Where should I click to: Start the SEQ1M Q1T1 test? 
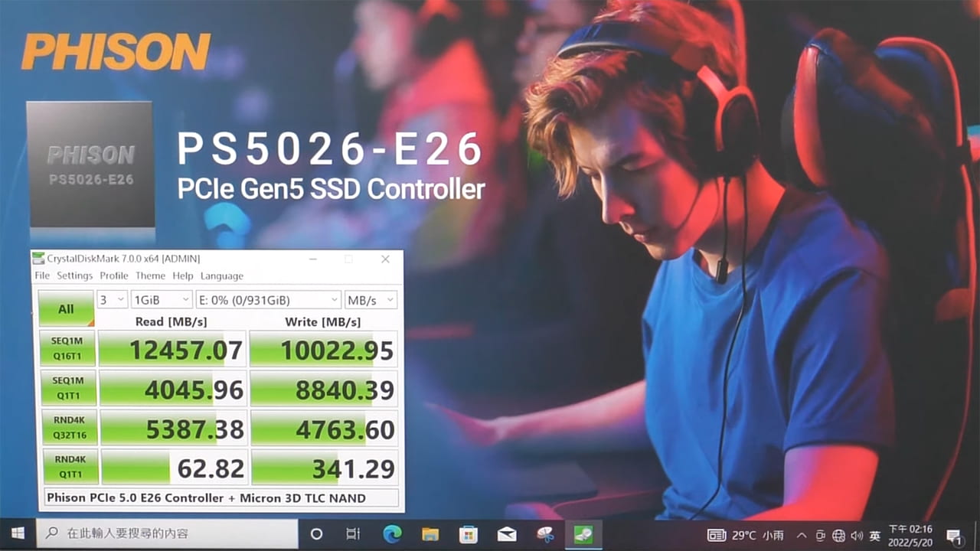pos(67,389)
